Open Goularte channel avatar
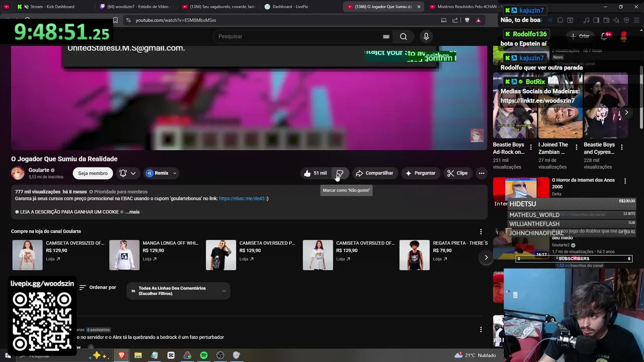644x362 pixels. [18, 173]
